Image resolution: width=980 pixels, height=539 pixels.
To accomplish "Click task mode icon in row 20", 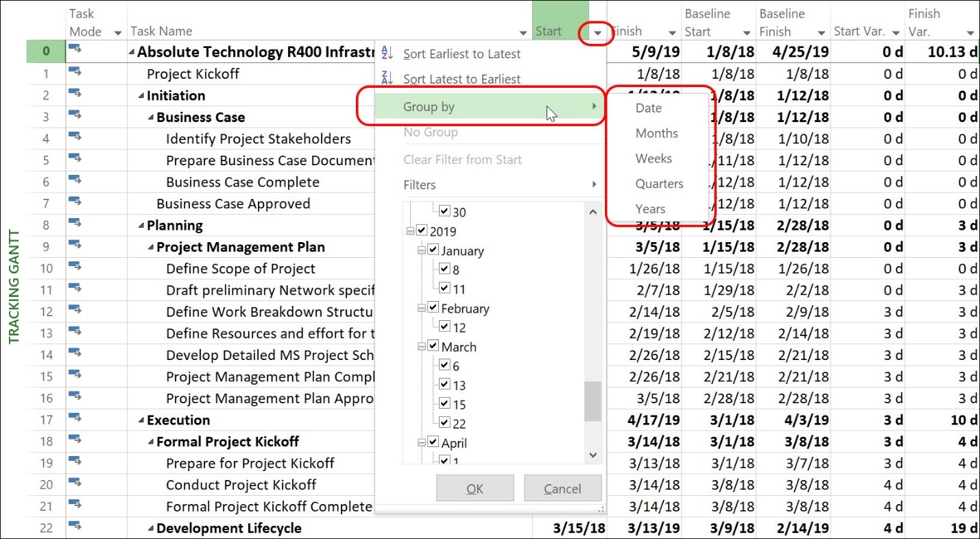I will (75, 483).
